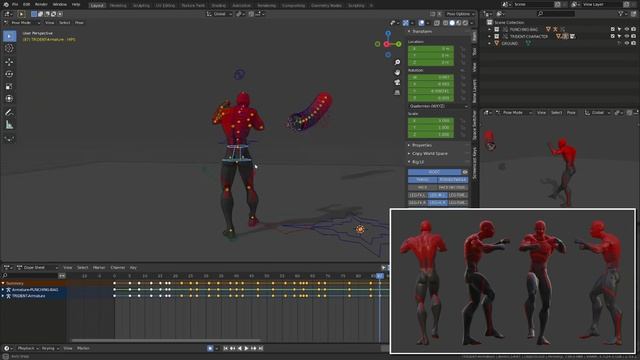Play the animation in reverse
640x360 pixels.
tap(239, 348)
